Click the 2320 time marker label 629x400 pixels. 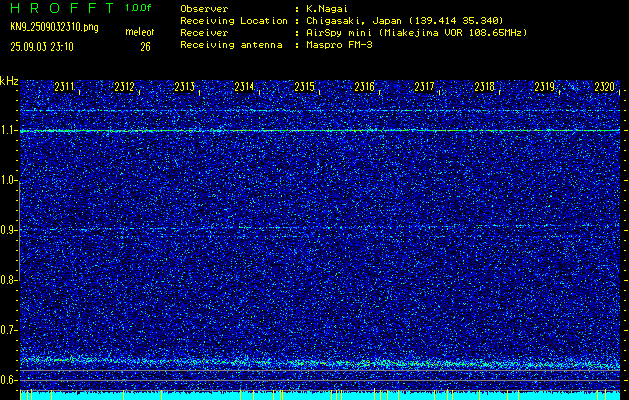605,87
